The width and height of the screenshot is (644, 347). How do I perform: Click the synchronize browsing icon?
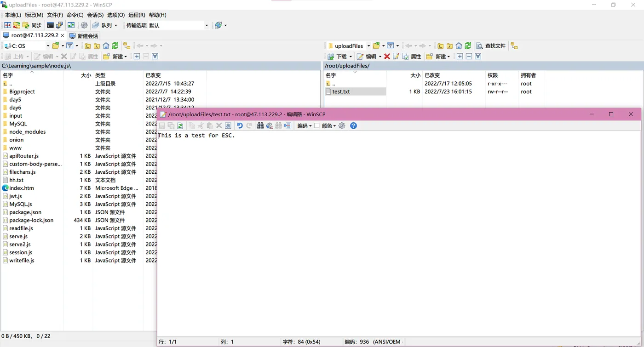[x=71, y=25]
